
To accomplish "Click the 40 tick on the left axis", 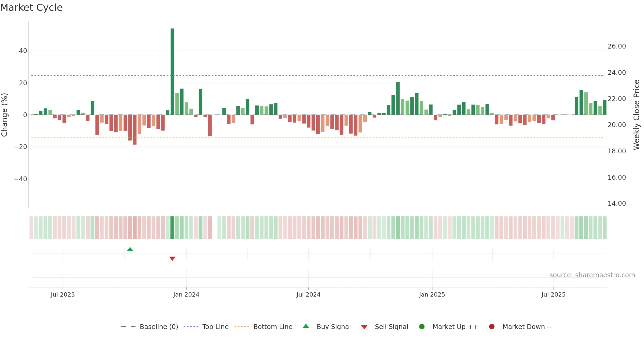I will (23, 51).
